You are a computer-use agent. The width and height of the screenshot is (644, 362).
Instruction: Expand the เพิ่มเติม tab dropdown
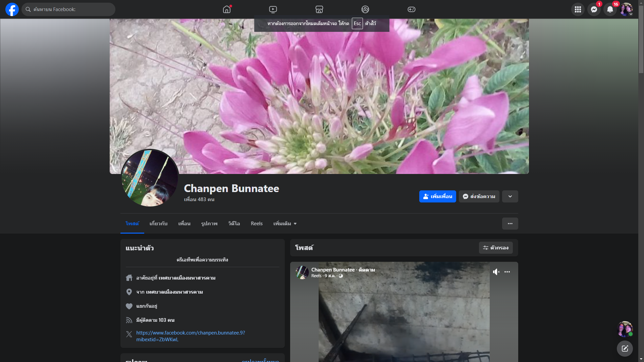tap(285, 224)
